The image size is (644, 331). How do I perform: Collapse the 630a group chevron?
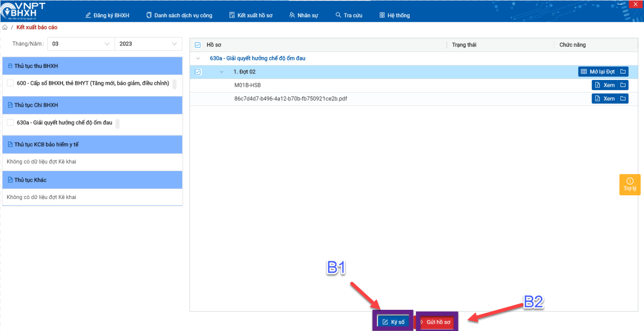coord(198,58)
